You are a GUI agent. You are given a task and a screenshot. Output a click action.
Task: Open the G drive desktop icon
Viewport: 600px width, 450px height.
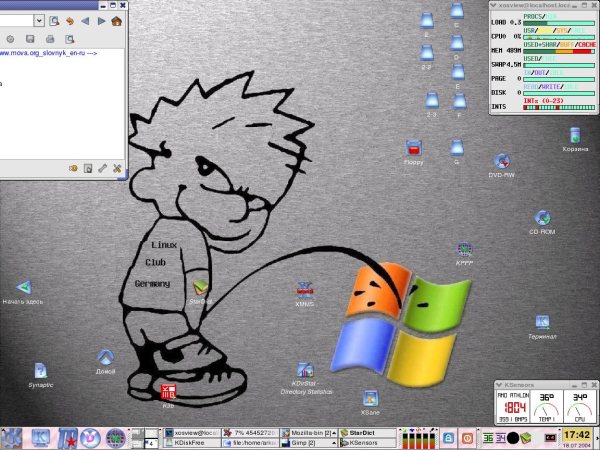(456, 147)
